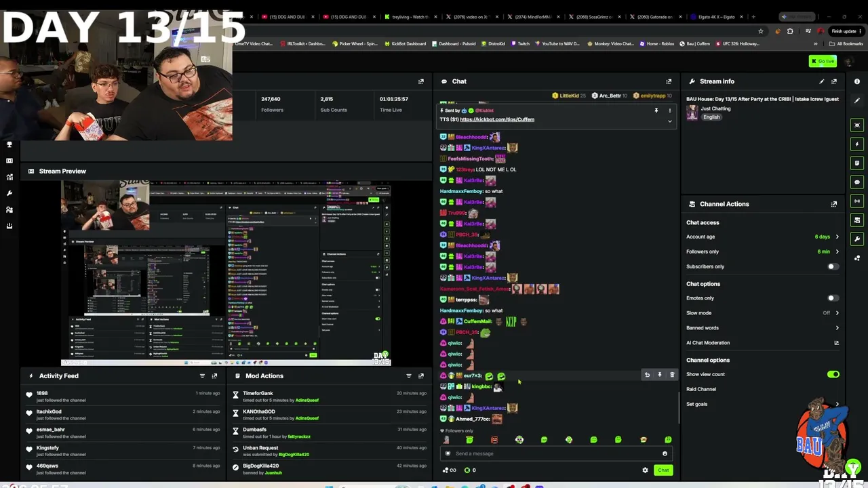
Task: Open Picker Wheel bookmark
Action: (x=355, y=44)
